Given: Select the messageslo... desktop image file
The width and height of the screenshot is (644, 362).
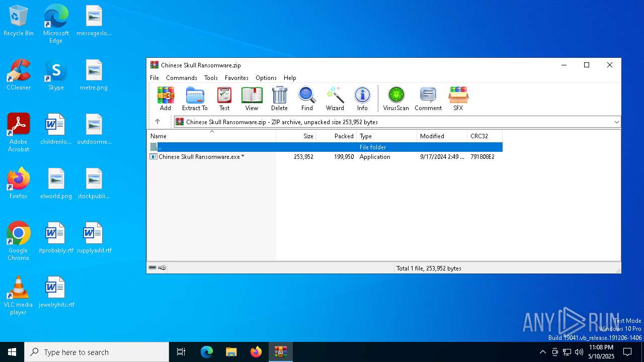Looking at the screenshot, I should click(x=94, y=21).
